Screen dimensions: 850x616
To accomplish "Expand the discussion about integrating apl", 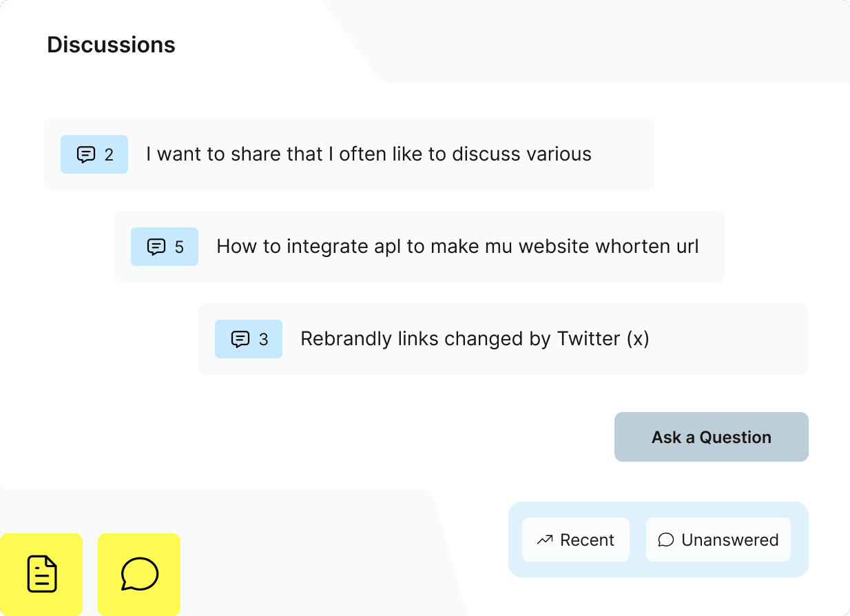I will [457, 246].
